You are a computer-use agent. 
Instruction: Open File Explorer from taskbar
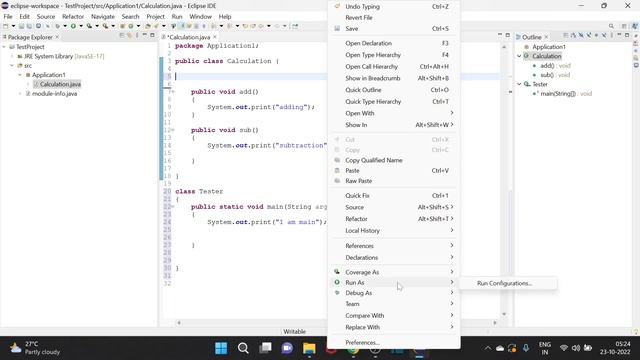coord(309,348)
